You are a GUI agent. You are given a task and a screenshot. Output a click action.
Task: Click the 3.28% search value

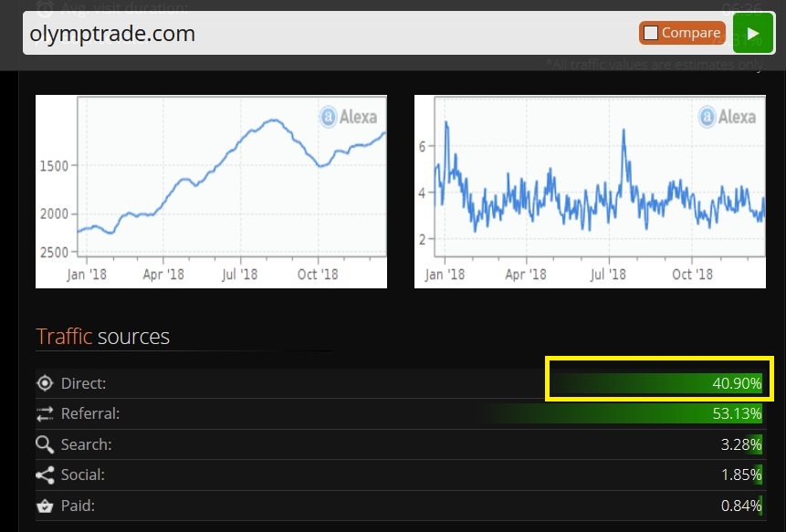[x=741, y=444]
